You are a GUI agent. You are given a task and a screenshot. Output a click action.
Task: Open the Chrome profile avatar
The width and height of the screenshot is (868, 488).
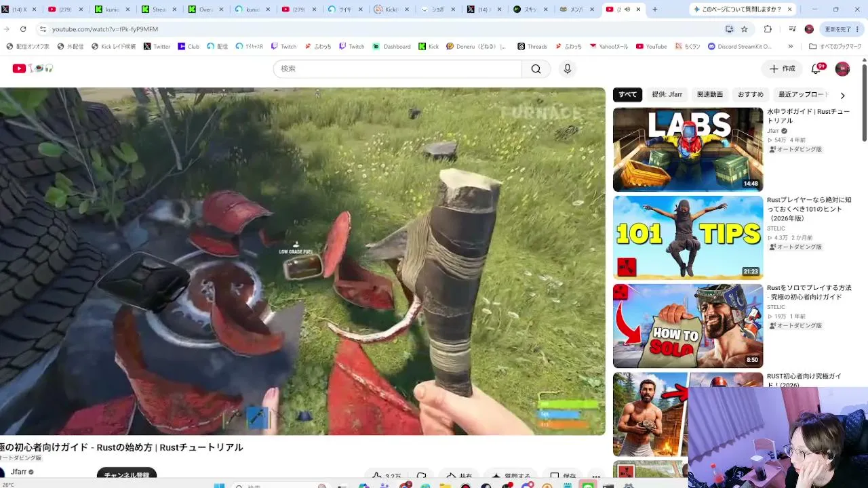point(809,29)
